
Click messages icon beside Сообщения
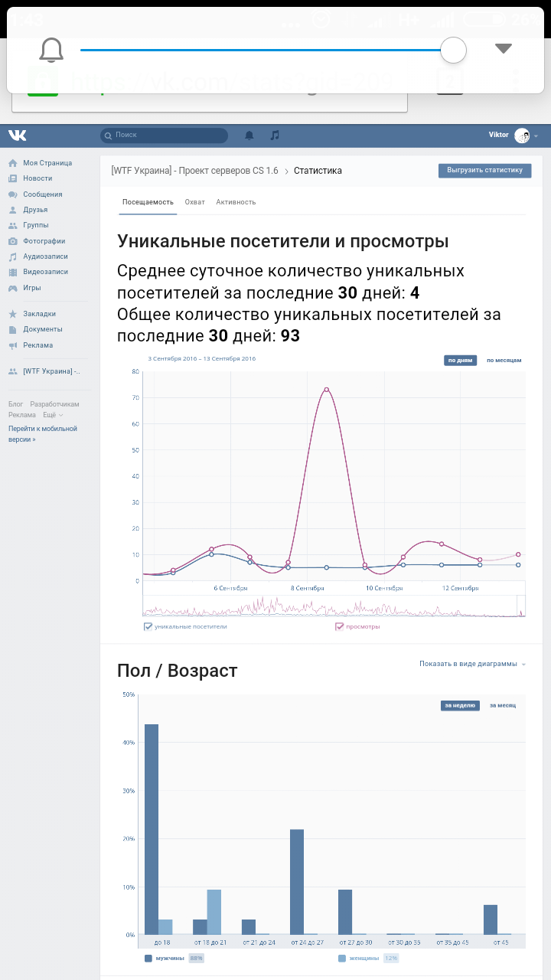pyautogui.click(x=13, y=194)
